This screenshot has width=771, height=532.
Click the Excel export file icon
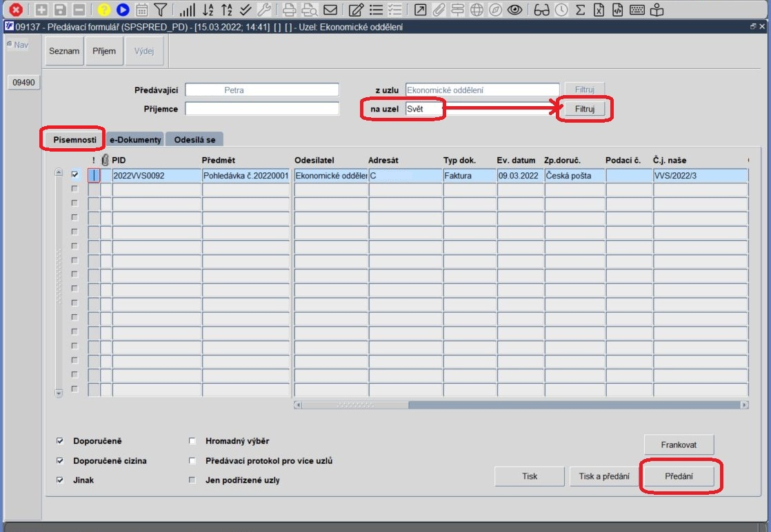(599, 10)
